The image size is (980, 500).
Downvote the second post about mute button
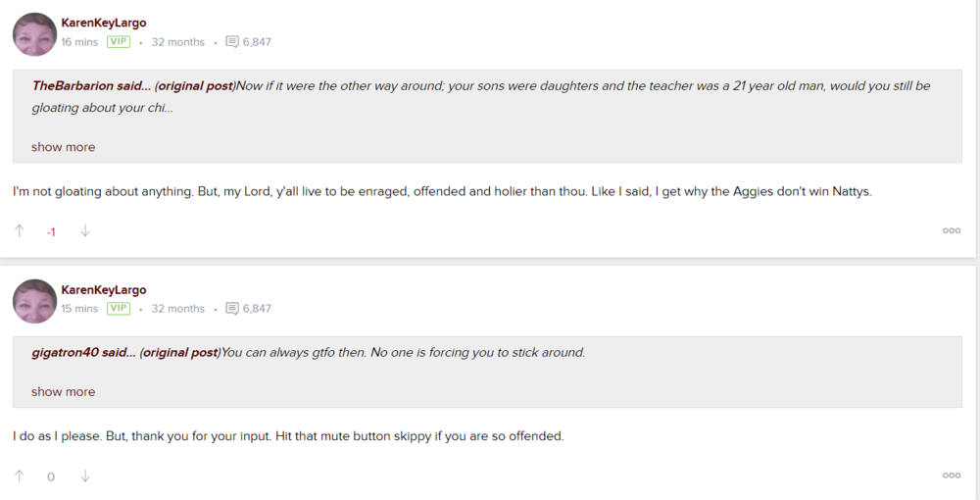[x=85, y=476]
